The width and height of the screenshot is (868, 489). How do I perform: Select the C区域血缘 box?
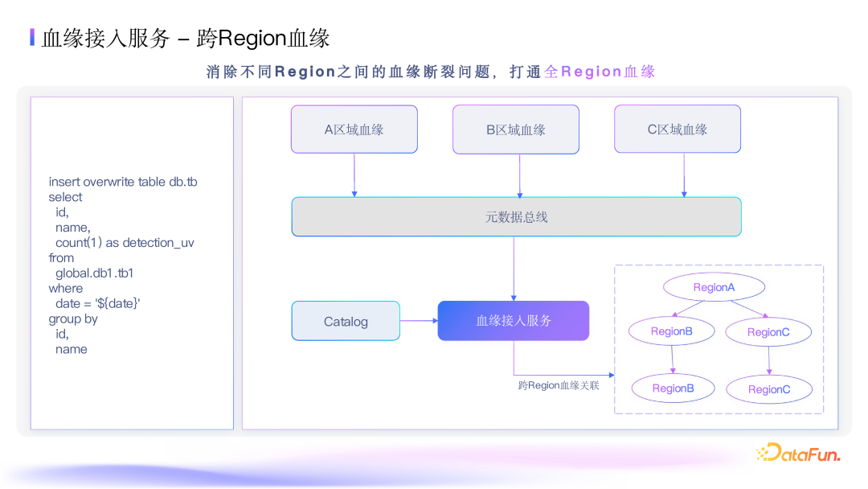pyautogui.click(x=677, y=129)
